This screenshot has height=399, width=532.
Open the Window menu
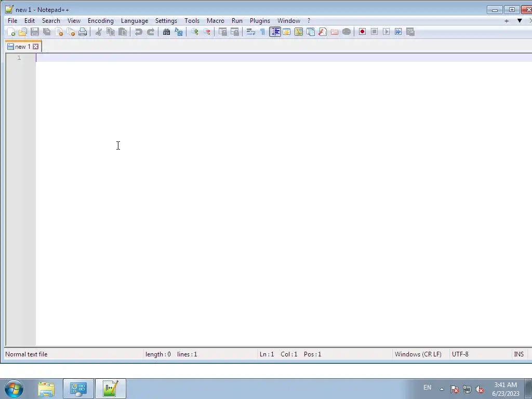[x=289, y=21]
